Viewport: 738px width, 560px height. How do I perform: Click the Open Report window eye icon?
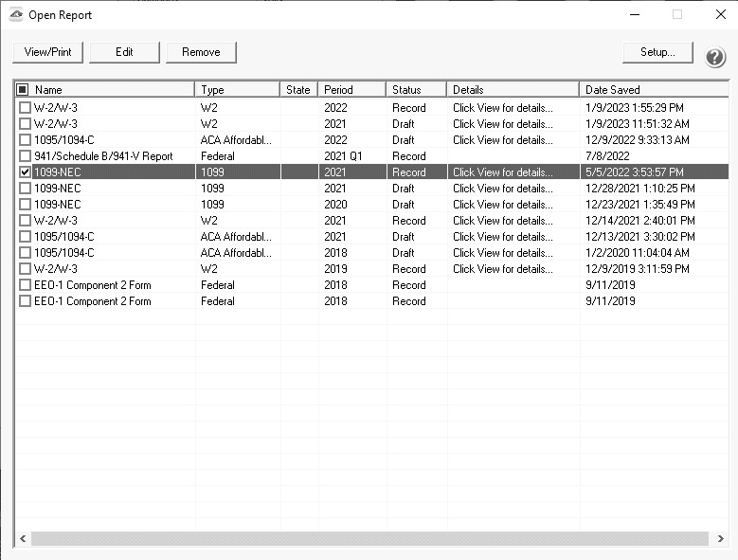point(16,15)
